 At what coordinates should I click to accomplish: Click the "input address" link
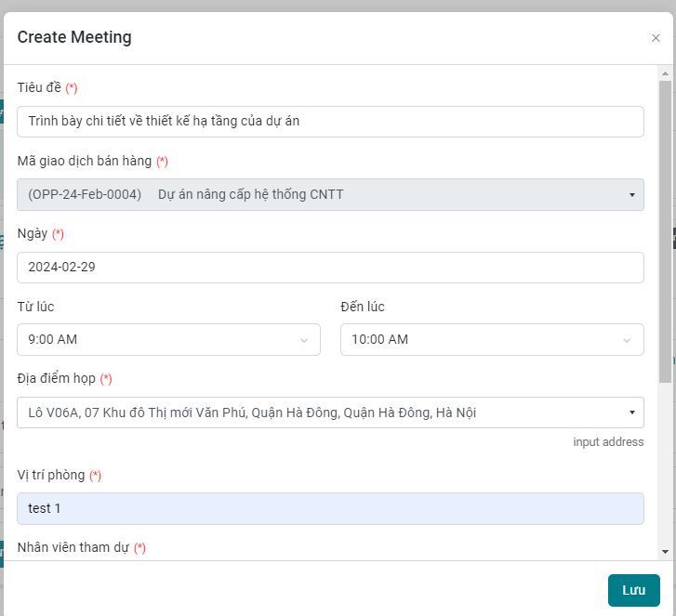click(x=608, y=442)
